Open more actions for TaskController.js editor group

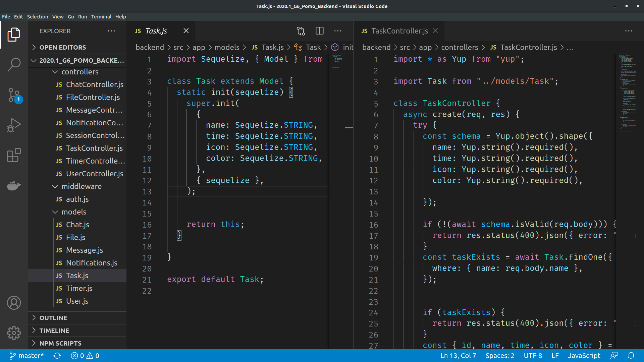pyautogui.click(x=629, y=31)
